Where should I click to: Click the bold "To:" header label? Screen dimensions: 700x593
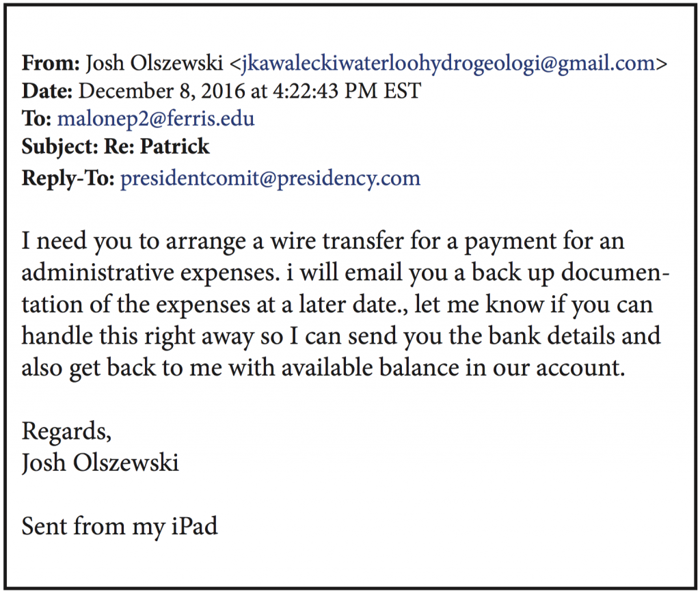click(37, 118)
